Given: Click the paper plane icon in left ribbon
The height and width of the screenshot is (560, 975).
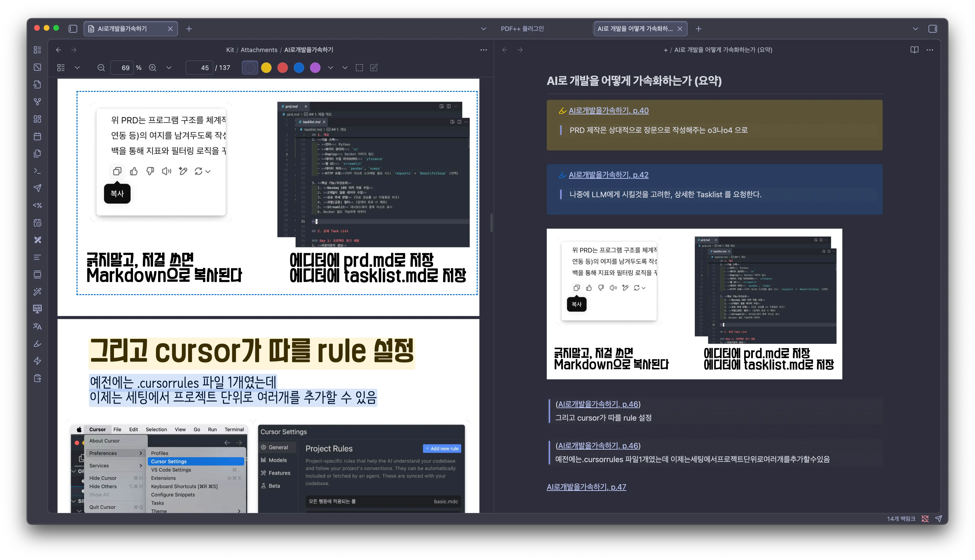Looking at the screenshot, I should (37, 188).
